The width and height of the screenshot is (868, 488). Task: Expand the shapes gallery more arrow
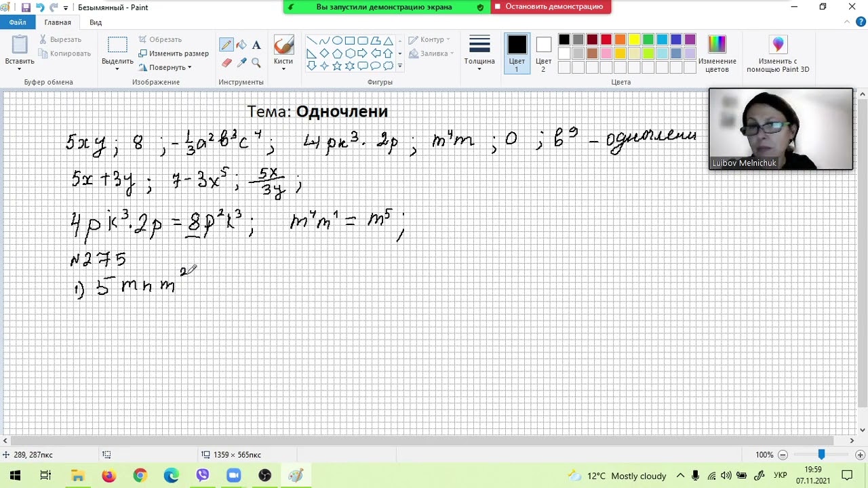tap(400, 66)
